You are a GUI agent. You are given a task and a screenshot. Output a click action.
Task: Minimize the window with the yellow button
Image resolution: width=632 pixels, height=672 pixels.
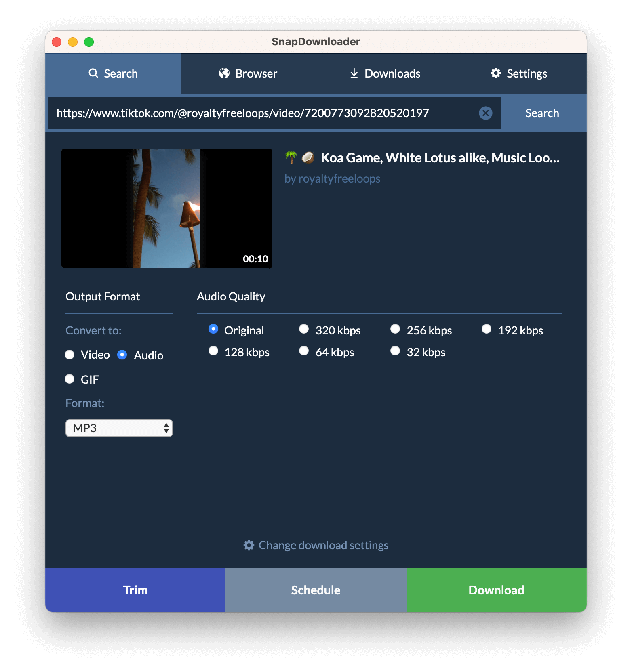pos(73,42)
